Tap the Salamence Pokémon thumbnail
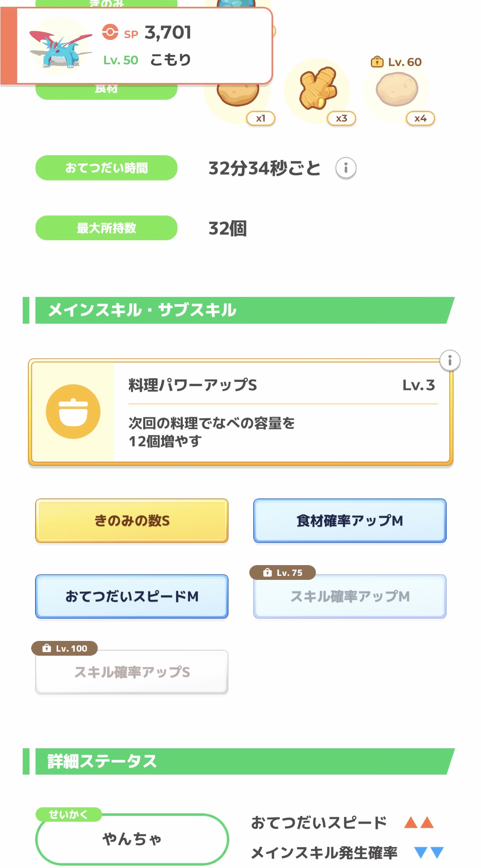 pyautogui.click(x=60, y=46)
